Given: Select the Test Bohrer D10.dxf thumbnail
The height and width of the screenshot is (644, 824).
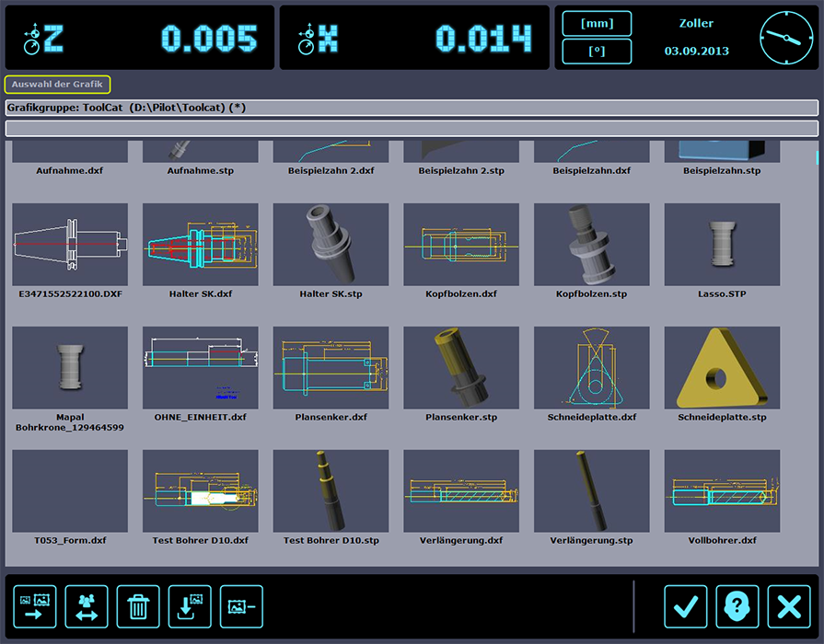Looking at the screenshot, I should click(200, 491).
